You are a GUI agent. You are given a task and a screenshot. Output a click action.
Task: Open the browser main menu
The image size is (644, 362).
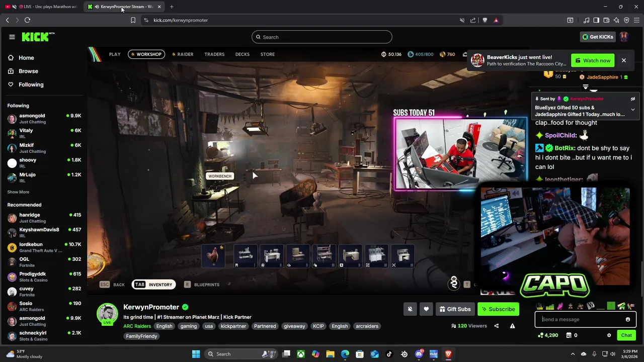(637, 20)
